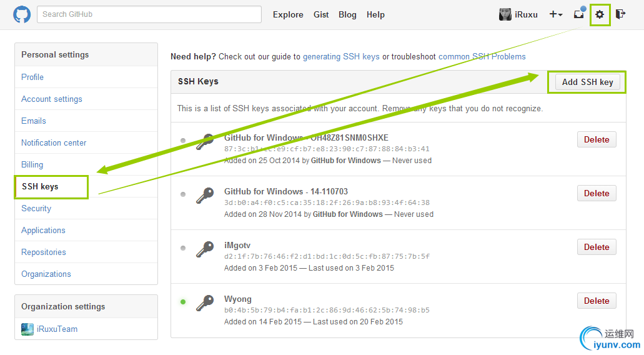
Task: Open the plus create-new dropdown
Action: coord(556,14)
